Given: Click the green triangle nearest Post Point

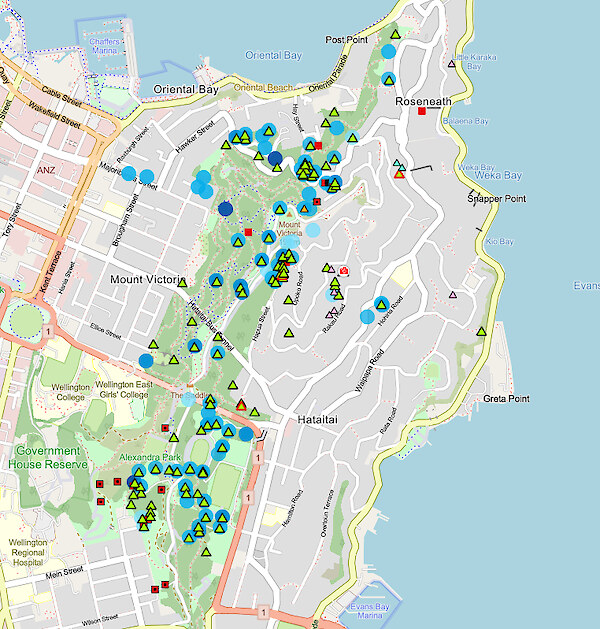Looking at the screenshot, I should click(x=395, y=34).
